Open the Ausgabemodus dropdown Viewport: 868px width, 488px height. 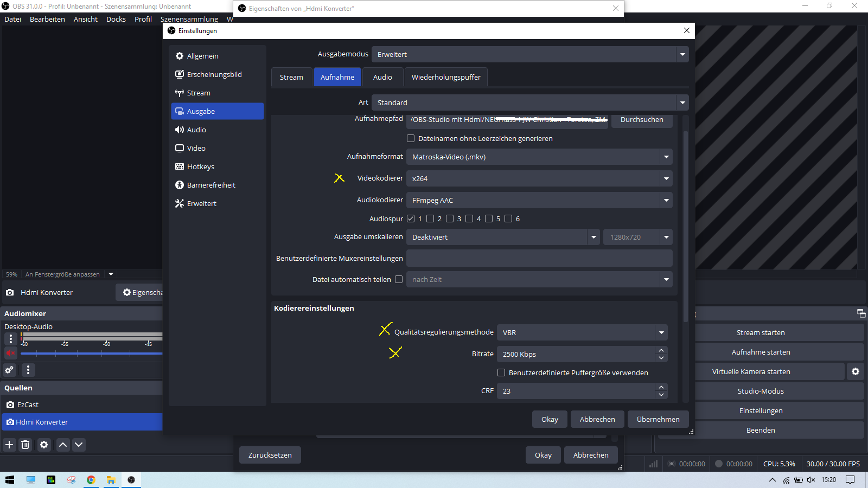point(530,54)
